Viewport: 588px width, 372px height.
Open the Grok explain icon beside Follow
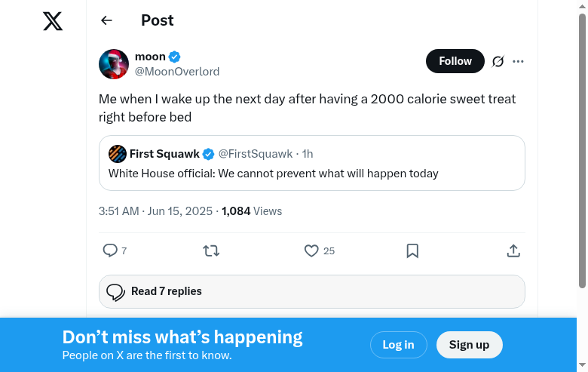click(x=498, y=61)
